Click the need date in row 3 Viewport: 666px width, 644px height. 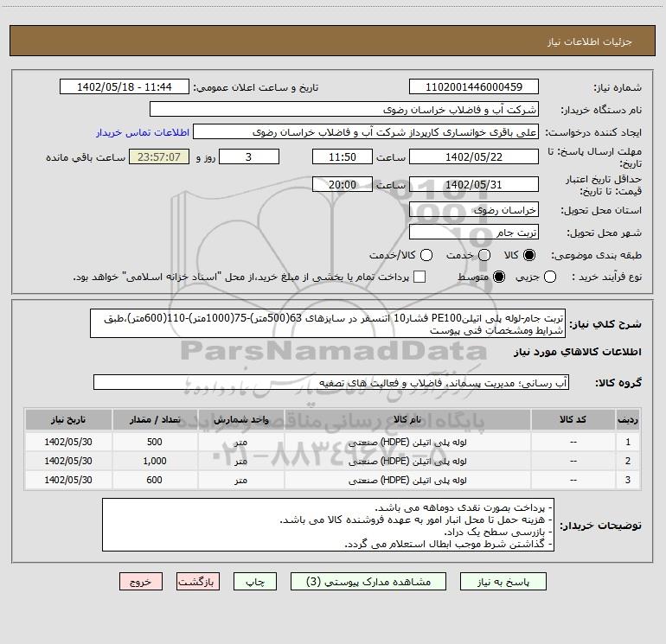tap(68, 480)
